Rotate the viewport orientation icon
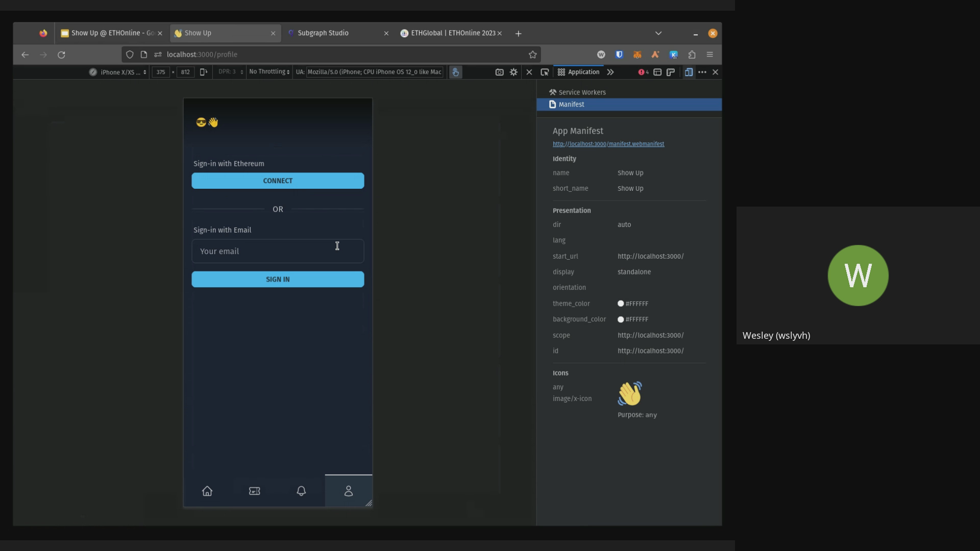The height and width of the screenshot is (551, 980). 204,72
